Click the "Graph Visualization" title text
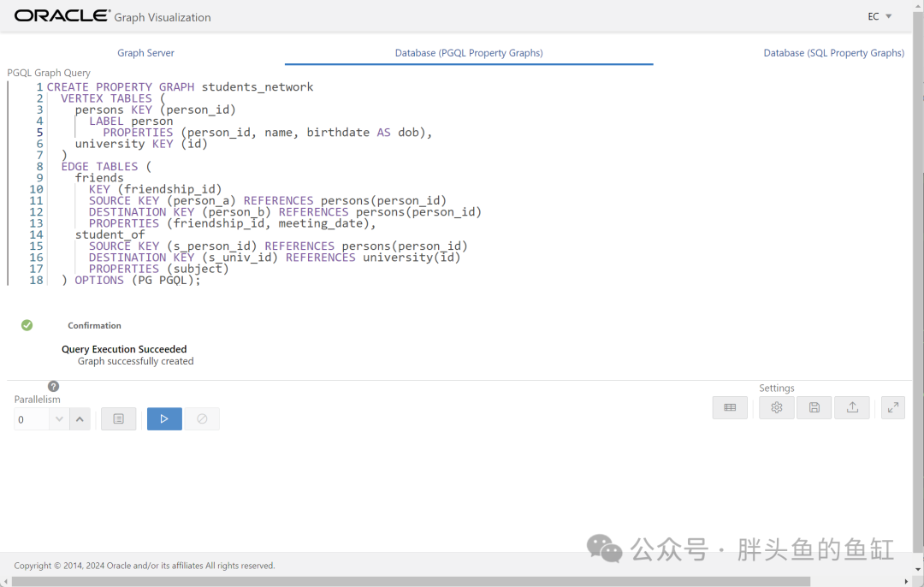Viewport: 924px width, 587px height. pyautogui.click(x=163, y=18)
